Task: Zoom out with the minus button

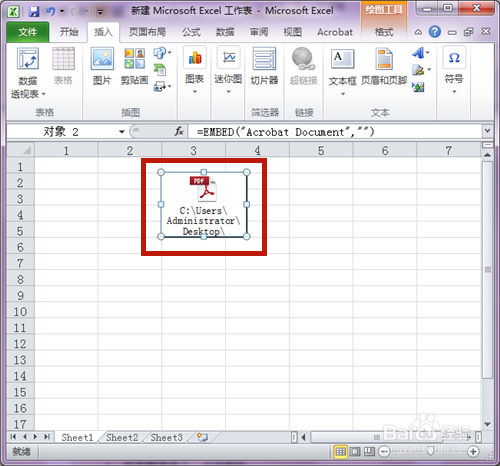Action: pyautogui.click(x=384, y=452)
